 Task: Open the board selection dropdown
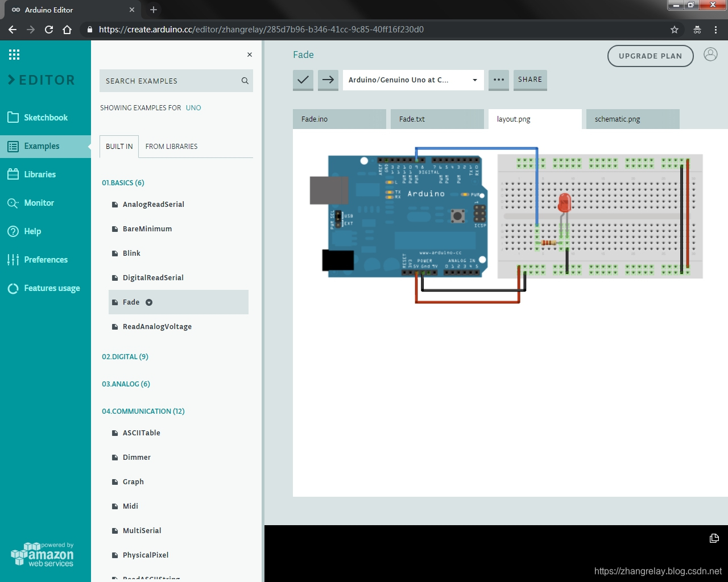[x=413, y=80]
